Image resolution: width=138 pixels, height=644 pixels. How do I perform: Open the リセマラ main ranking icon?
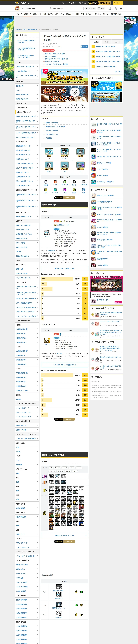click(65, 153)
